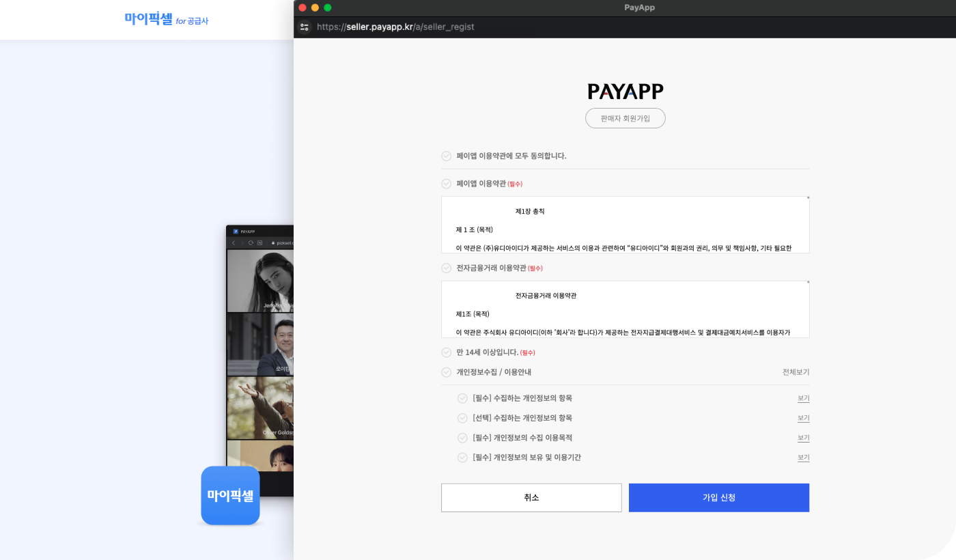956x560 pixels.
Task: Click the 판매자 회원가입 pill label
Action: point(625,118)
